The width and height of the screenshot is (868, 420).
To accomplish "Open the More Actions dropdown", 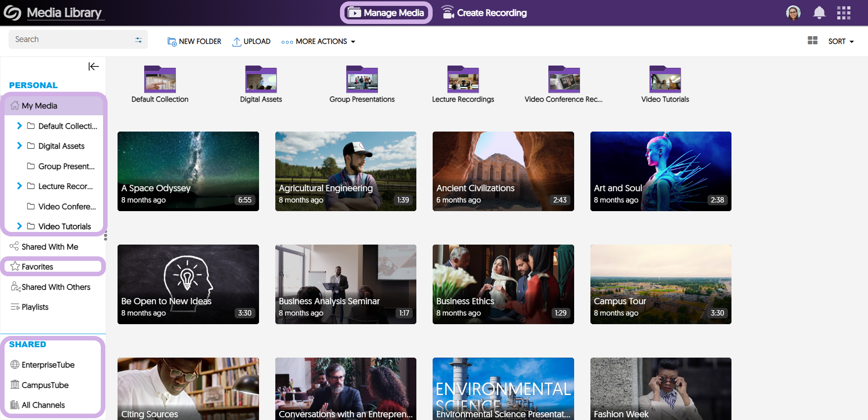I will (318, 42).
